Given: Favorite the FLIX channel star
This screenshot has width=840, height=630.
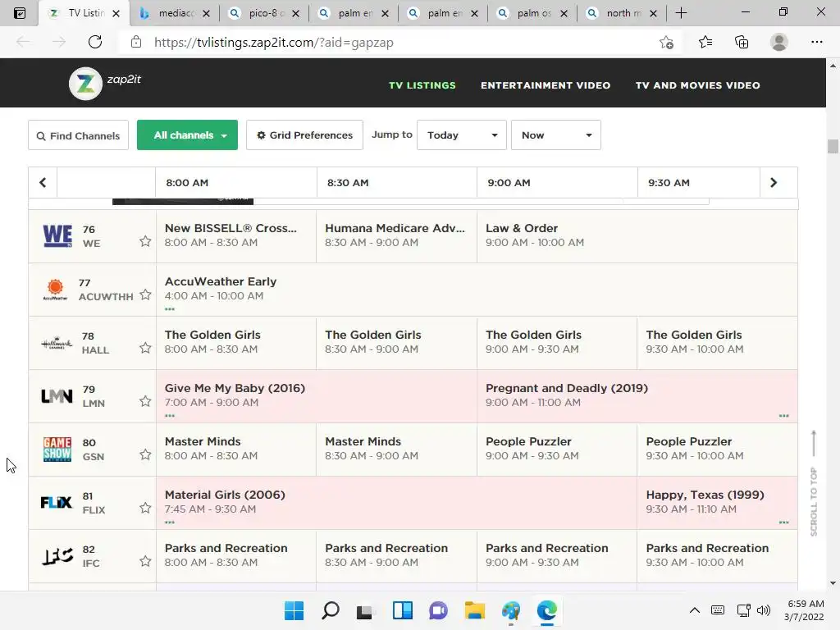Looking at the screenshot, I should click(145, 508).
